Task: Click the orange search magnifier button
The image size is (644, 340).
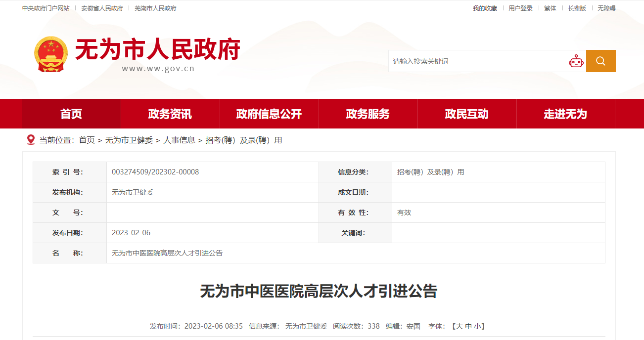Action: point(600,61)
